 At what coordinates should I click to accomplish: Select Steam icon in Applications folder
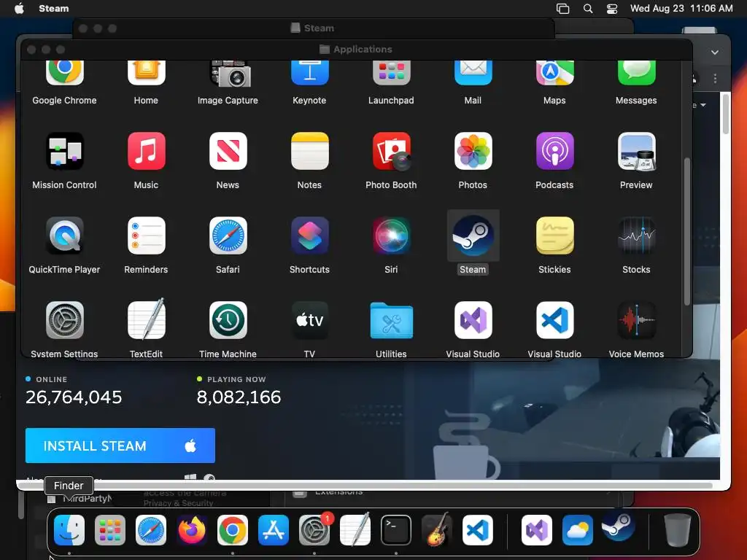coord(473,236)
